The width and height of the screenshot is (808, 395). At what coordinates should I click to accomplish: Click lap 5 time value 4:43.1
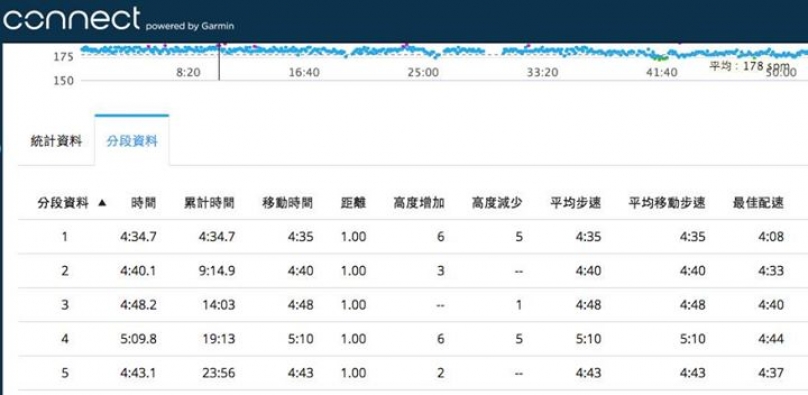pos(139,373)
